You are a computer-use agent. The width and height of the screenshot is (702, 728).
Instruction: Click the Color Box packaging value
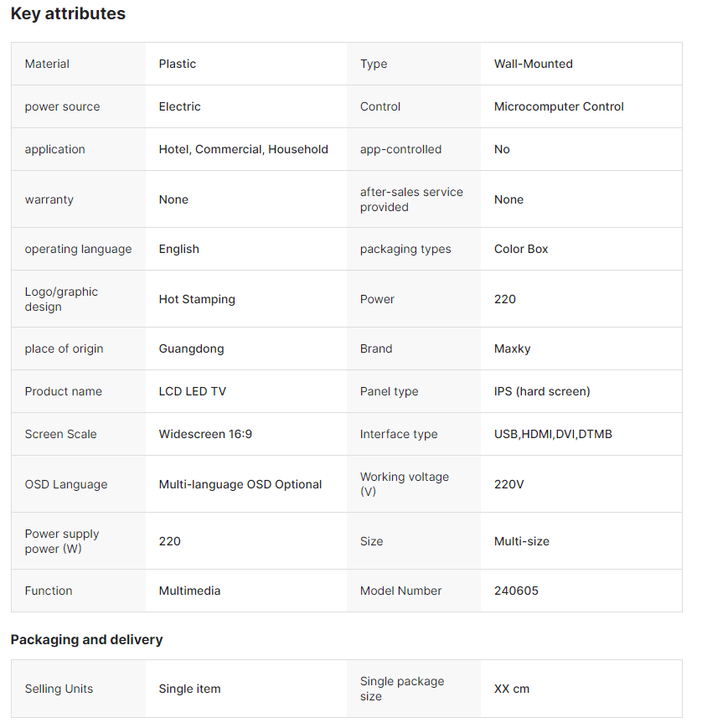pos(521,249)
